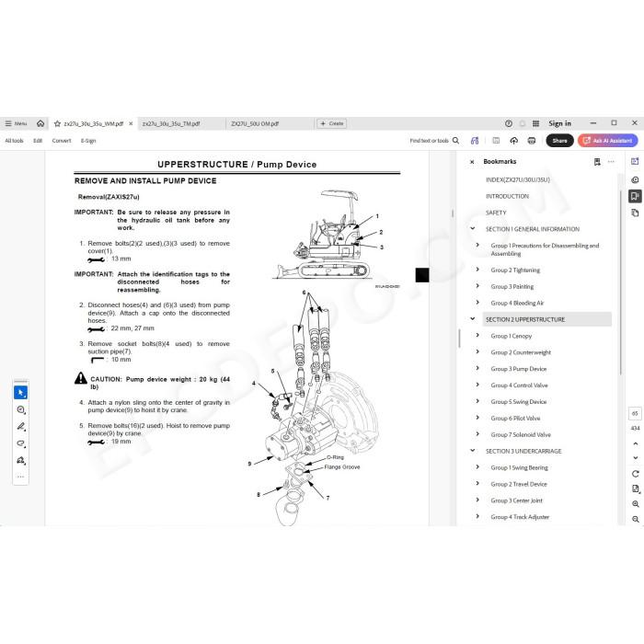Choose the highlight pen tool
The height and width of the screenshot is (644, 644).
tap(20, 427)
